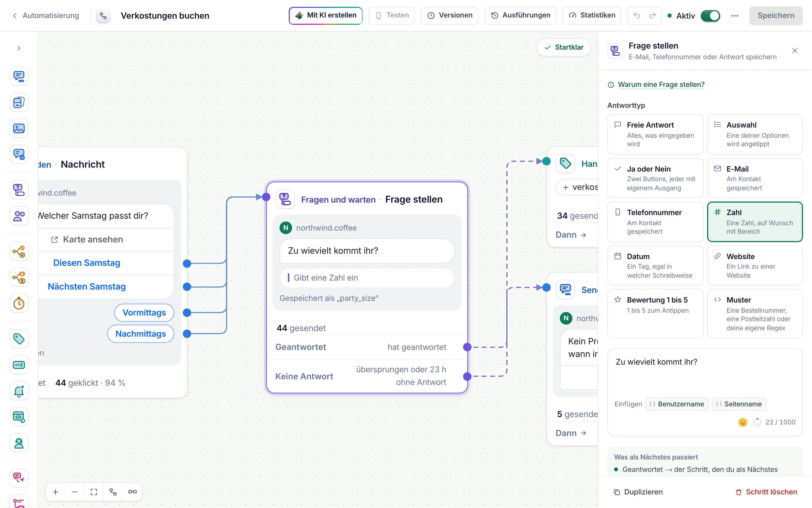This screenshot has height=508, width=812.
Task: Add a send-message step from the sidebar
Action: (x=19, y=76)
